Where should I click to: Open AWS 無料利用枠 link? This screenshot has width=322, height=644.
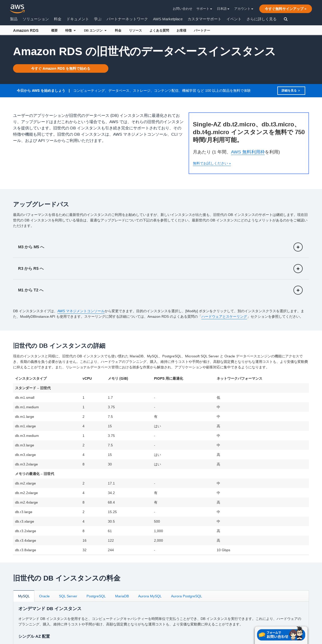(x=248, y=152)
